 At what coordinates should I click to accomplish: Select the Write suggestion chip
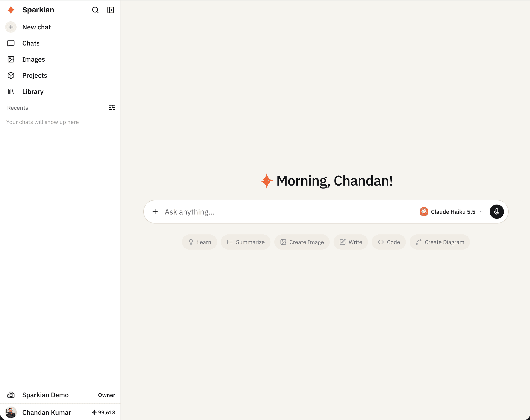(x=351, y=242)
